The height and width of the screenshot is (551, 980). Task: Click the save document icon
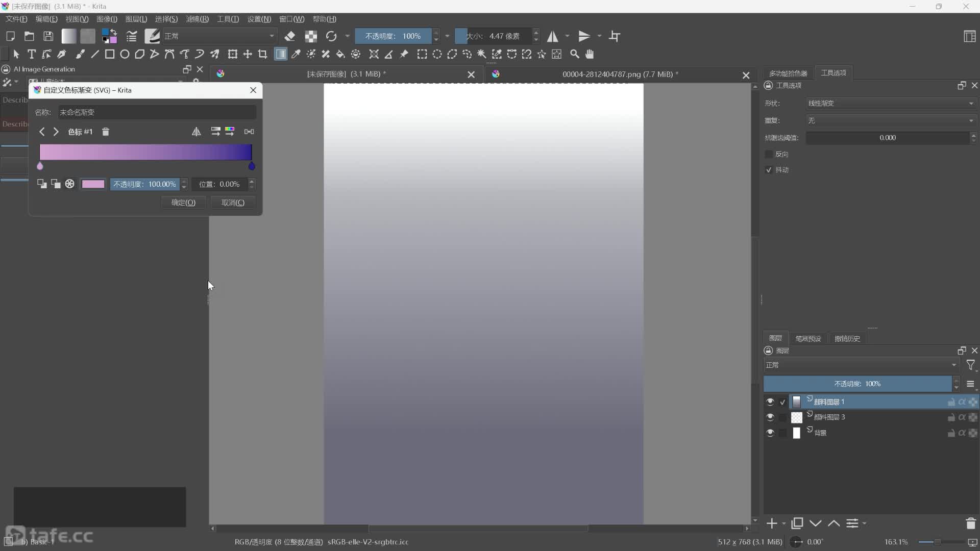pos(48,36)
